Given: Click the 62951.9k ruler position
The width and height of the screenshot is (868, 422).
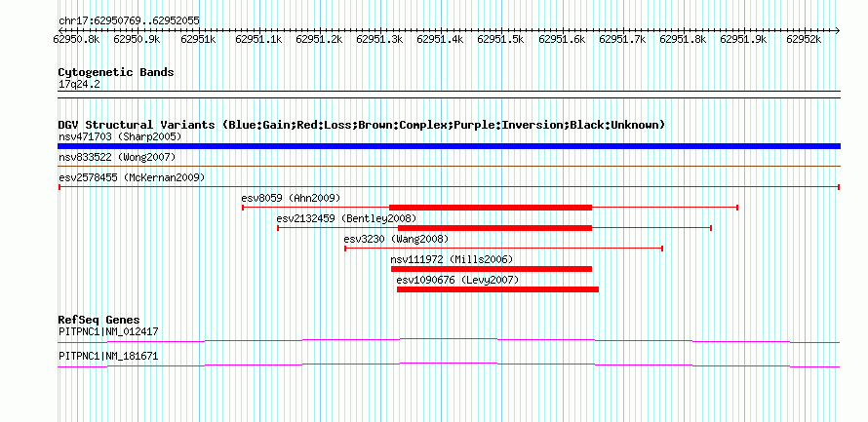Looking at the screenshot, I should 743,39.
